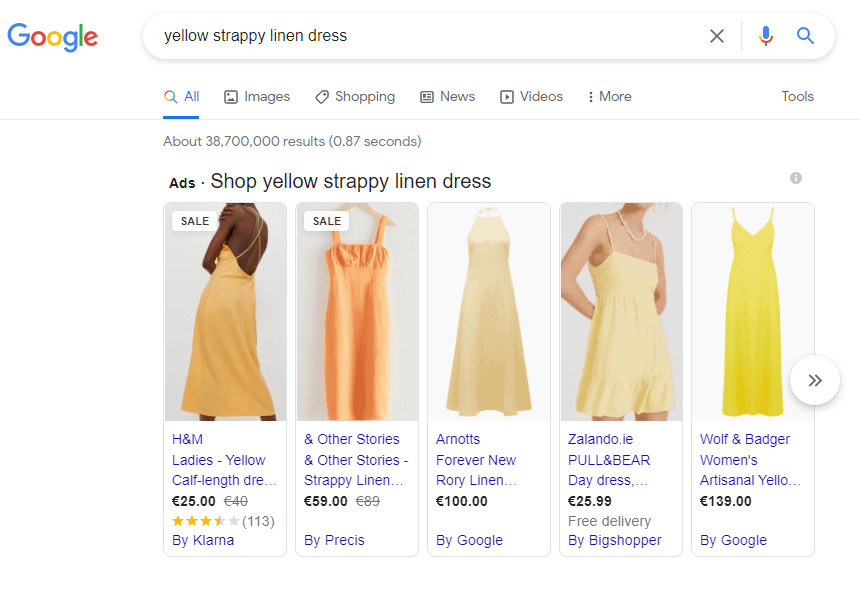This screenshot has width=861, height=596.
Task: Expand the More menu
Action: point(610,97)
